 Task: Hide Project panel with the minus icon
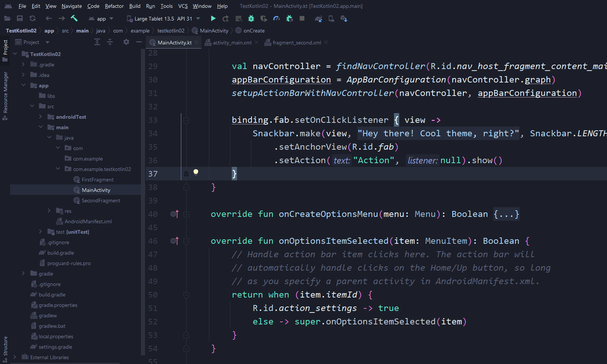pyautogui.click(x=139, y=42)
